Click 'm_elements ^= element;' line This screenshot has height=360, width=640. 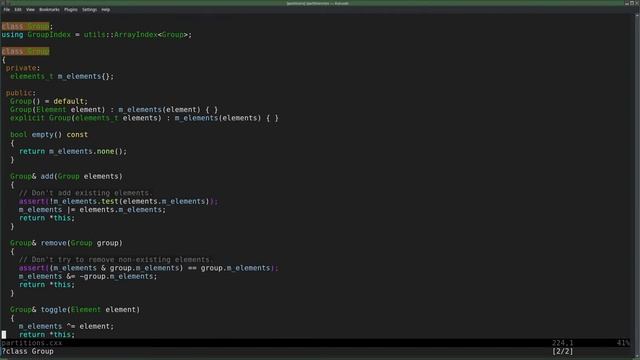point(66,326)
